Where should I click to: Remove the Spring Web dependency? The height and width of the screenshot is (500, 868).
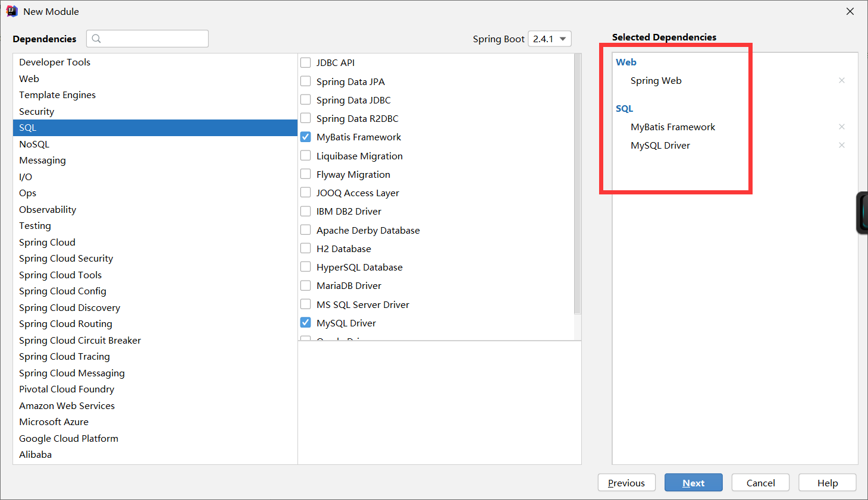[842, 80]
